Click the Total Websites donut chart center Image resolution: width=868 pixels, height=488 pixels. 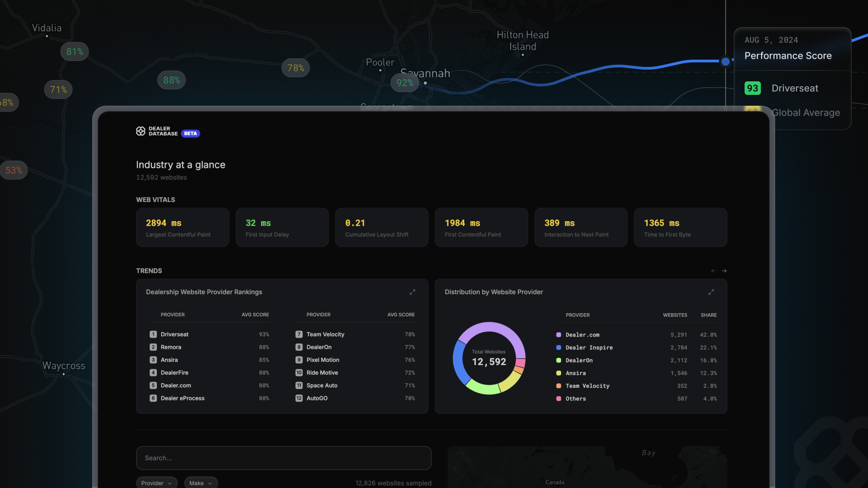pos(489,358)
